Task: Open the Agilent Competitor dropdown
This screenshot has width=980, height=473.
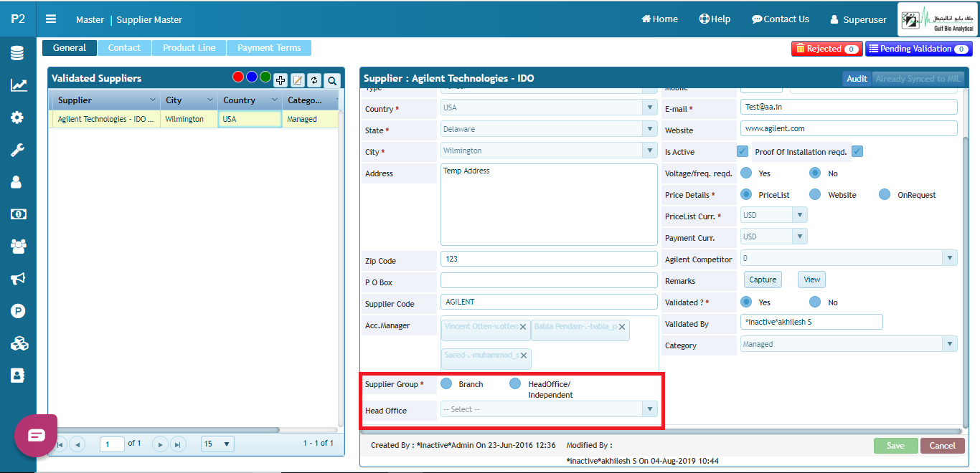Action: 950,258
